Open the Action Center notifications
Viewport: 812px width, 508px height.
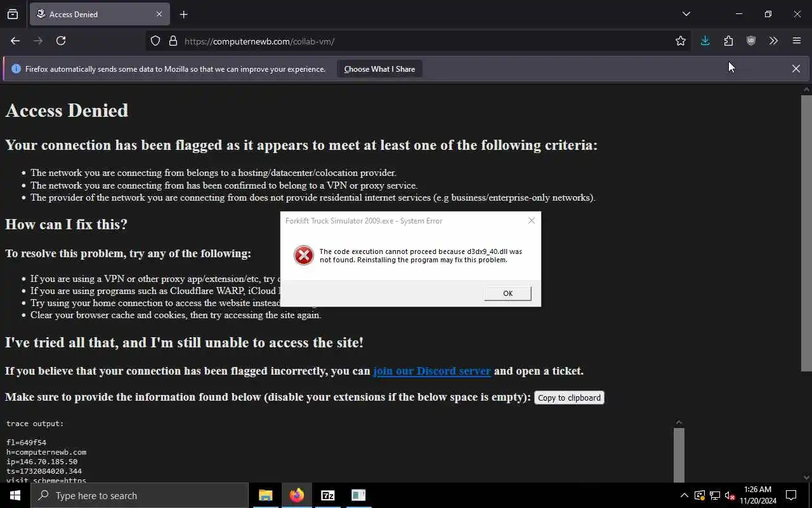point(791,495)
